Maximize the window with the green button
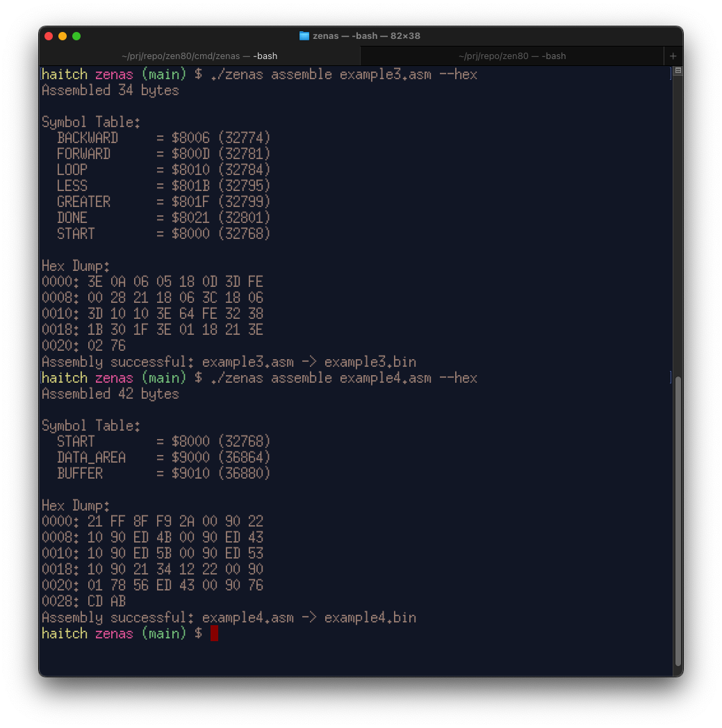722x728 pixels. 76,36
